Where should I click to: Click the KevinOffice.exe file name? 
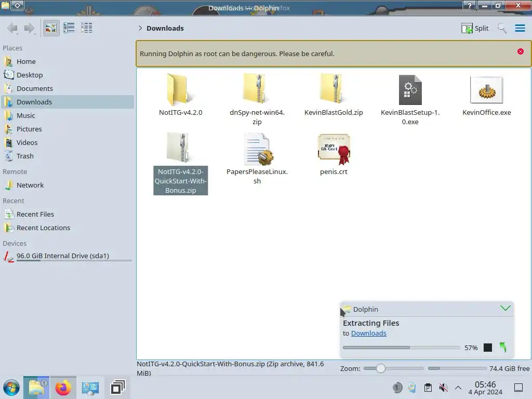tap(486, 112)
